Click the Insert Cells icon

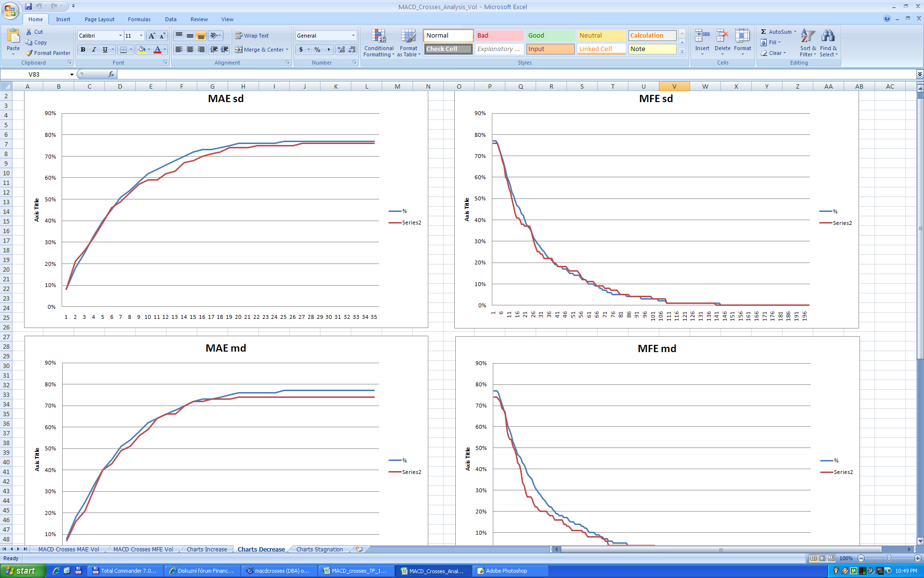(702, 37)
